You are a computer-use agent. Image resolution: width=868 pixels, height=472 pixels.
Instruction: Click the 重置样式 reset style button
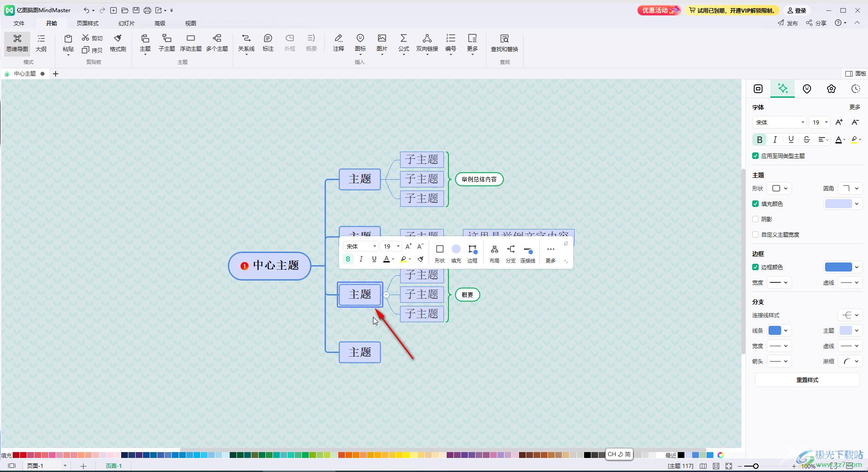pos(807,380)
